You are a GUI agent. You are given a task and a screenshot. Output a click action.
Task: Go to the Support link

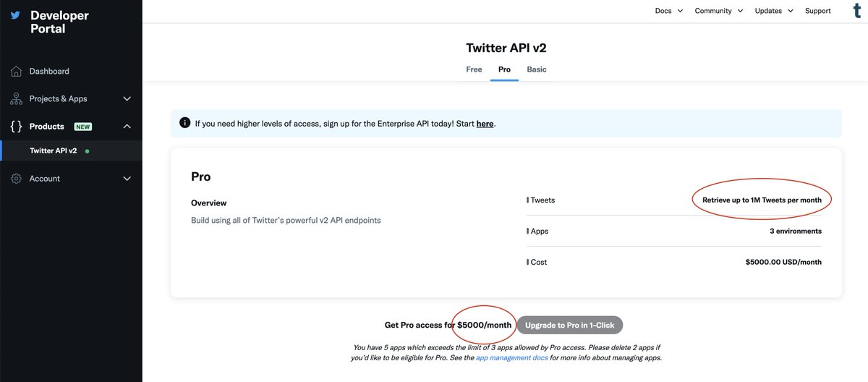[x=818, y=11]
